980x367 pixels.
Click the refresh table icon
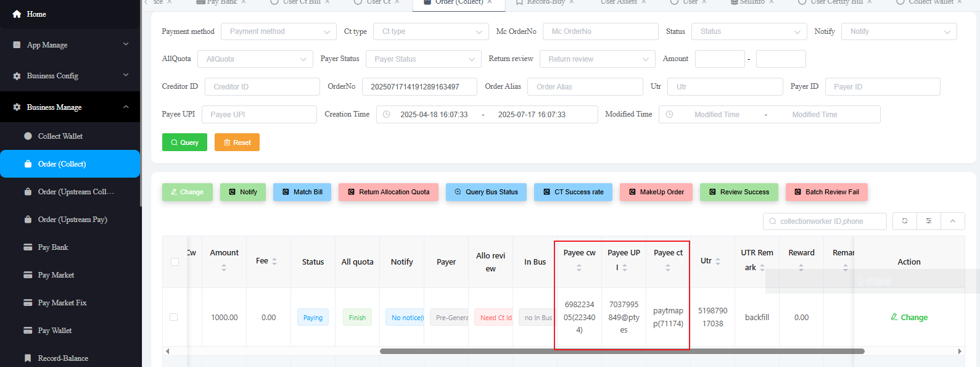click(x=905, y=221)
